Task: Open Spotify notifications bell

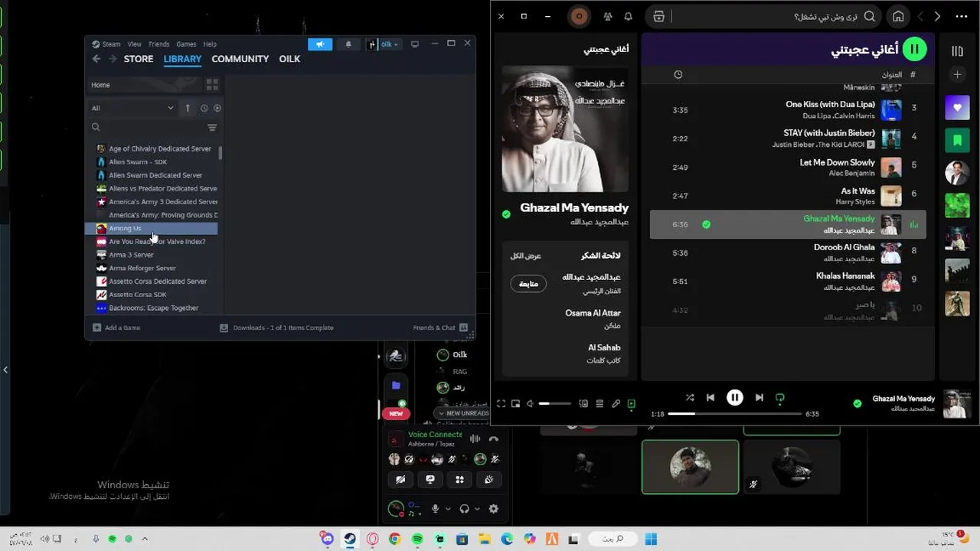Action: coord(629,16)
